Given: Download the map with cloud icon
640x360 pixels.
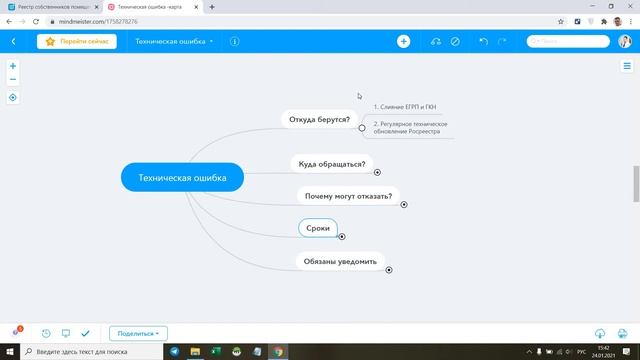Looking at the screenshot, I should [x=600, y=333].
